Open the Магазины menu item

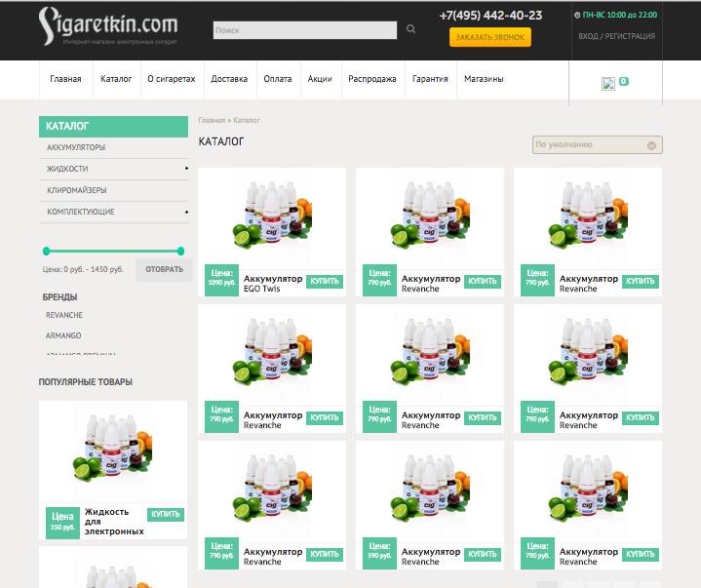pos(484,79)
